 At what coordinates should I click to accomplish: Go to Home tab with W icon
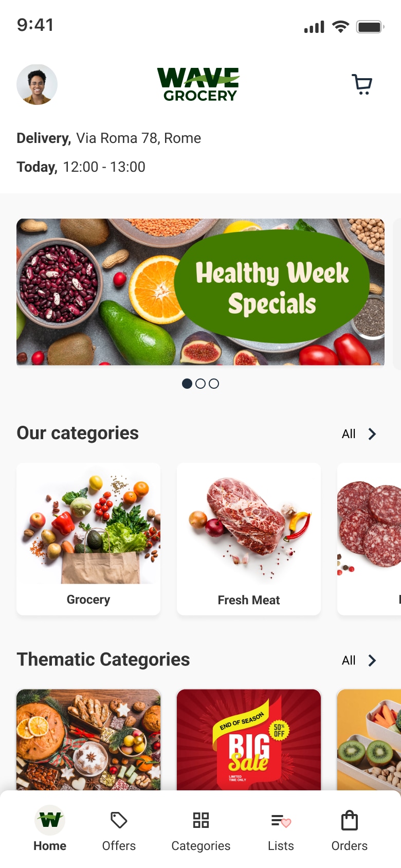pos(50,820)
